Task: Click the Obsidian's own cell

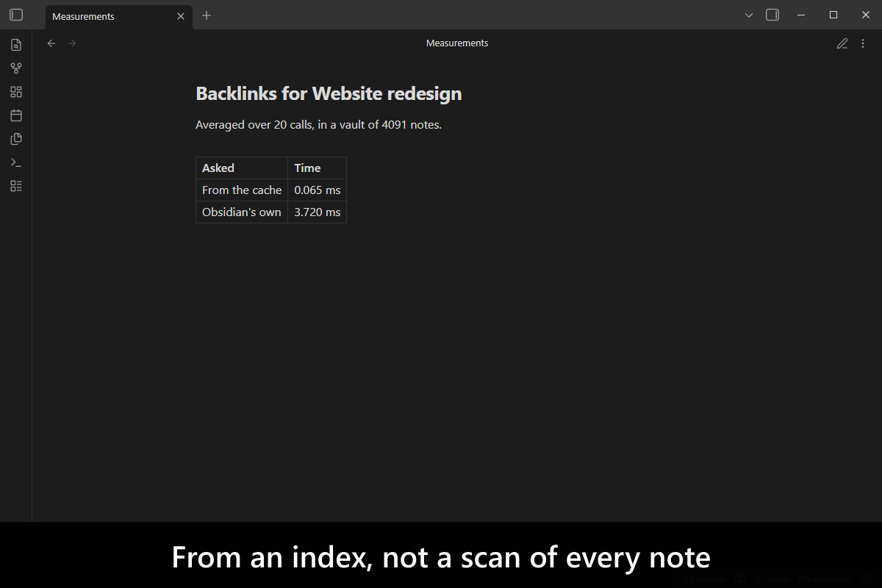Action: coord(242,212)
